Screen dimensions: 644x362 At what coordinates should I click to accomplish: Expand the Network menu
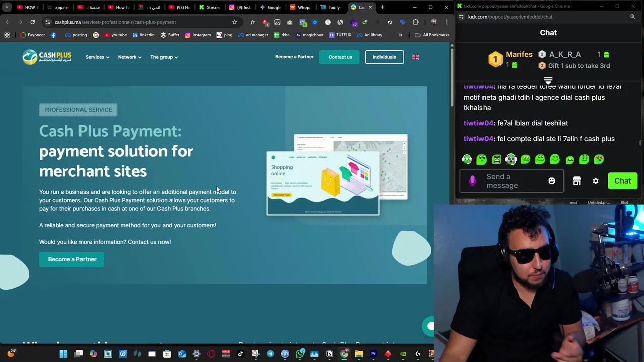click(130, 57)
